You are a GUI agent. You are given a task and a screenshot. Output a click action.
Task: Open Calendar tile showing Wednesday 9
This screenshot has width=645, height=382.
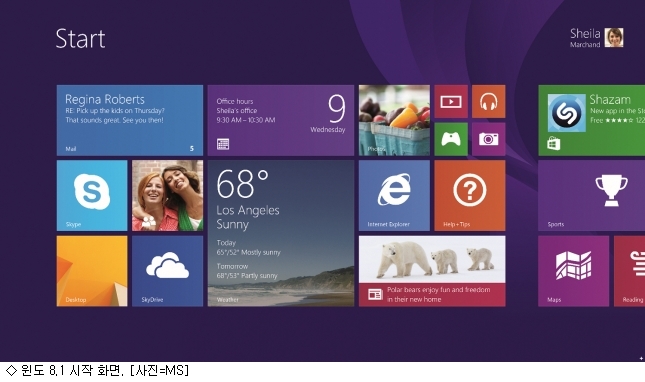[x=281, y=120]
